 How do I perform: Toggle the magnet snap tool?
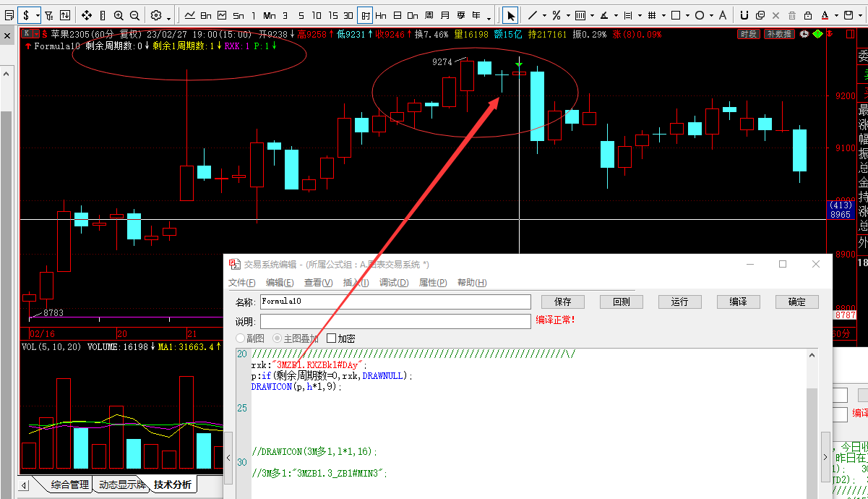(744, 15)
